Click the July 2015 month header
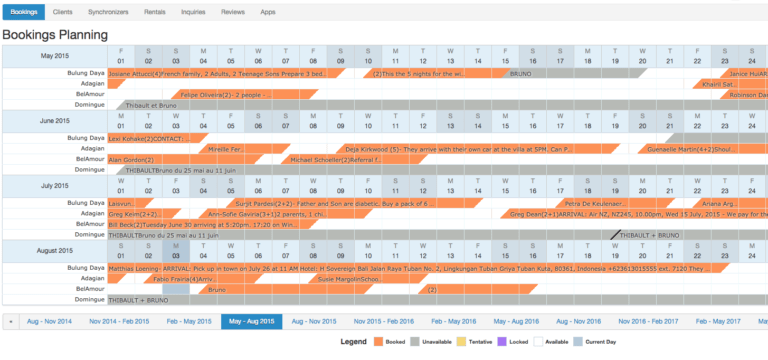The image size is (768, 360). coord(55,186)
